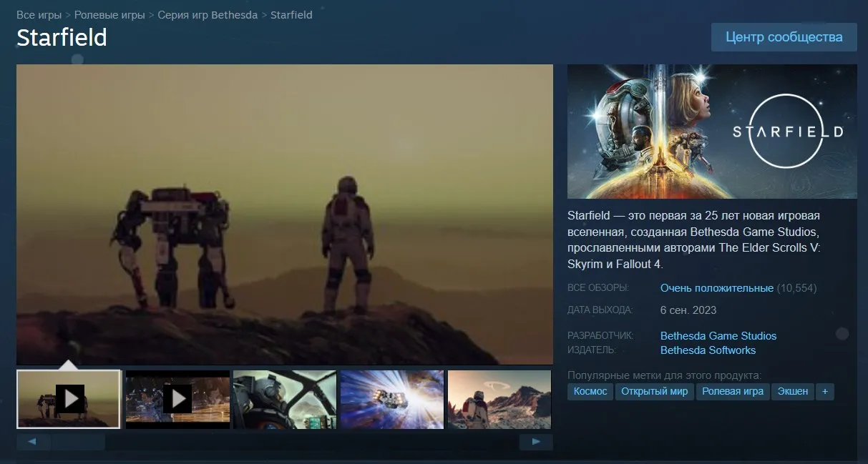The image size is (868, 464).
Task: Select the 'Космос' tag
Action: click(590, 391)
